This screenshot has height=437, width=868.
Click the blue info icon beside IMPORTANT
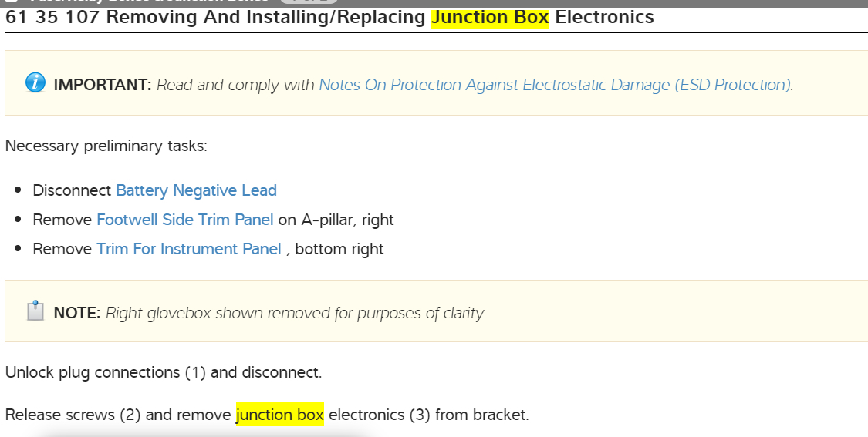[x=35, y=83]
